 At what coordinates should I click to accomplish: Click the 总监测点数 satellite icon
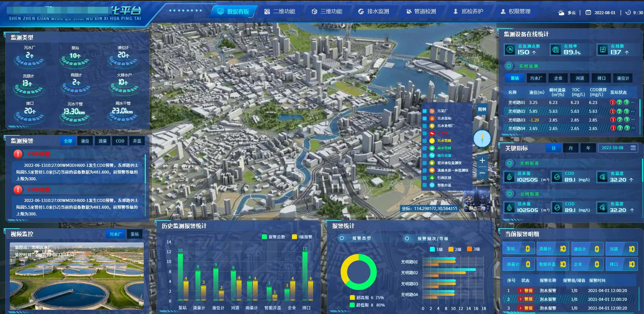coord(510,50)
